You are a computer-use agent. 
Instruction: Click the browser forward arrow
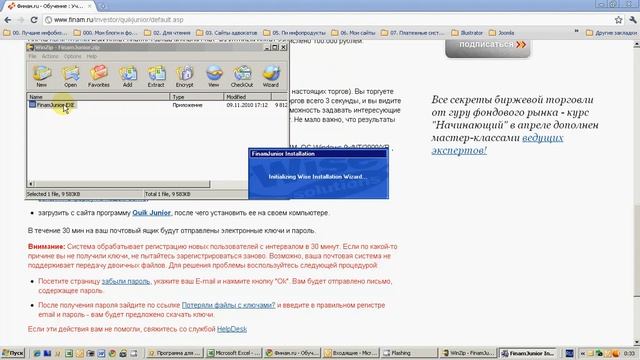pyautogui.click(x=21, y=20)
